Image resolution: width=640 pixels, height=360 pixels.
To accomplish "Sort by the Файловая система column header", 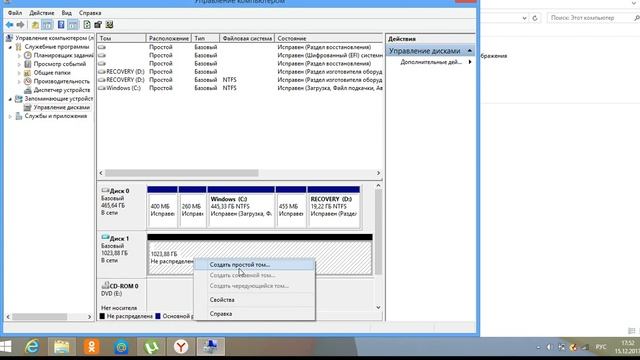I will point(247,38).
